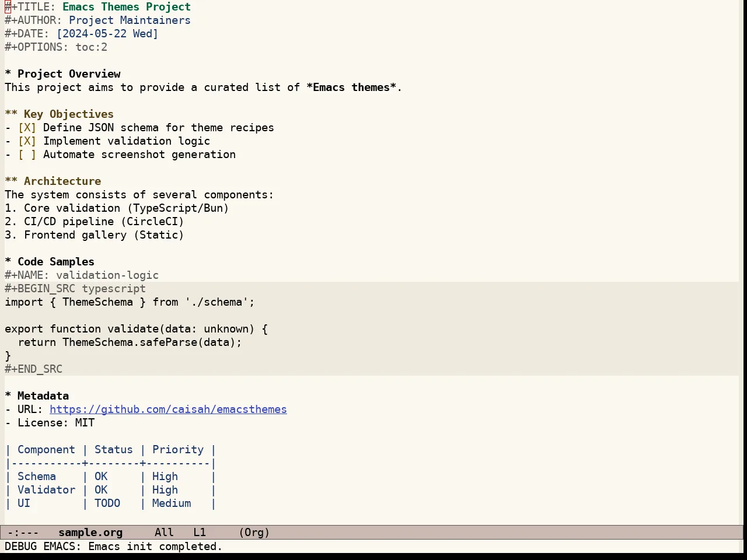The image size is (747, 560).
Task: Fold the 'Architecture' subheading stars
Action: [11, 181]
